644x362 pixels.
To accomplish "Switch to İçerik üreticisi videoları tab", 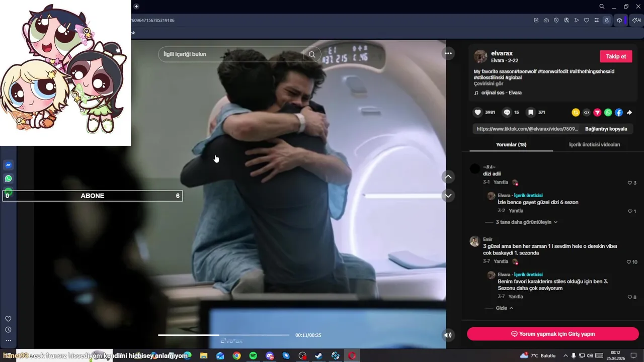I will tap(594, 145).
